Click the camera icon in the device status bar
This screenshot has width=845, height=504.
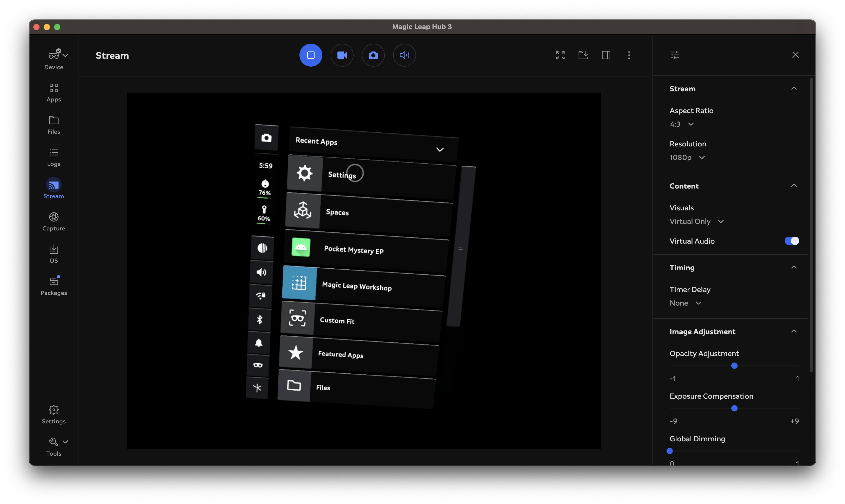266,138
